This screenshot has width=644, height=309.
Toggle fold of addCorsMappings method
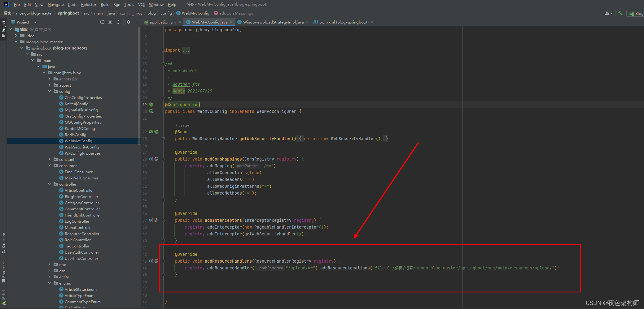point(163,159)
